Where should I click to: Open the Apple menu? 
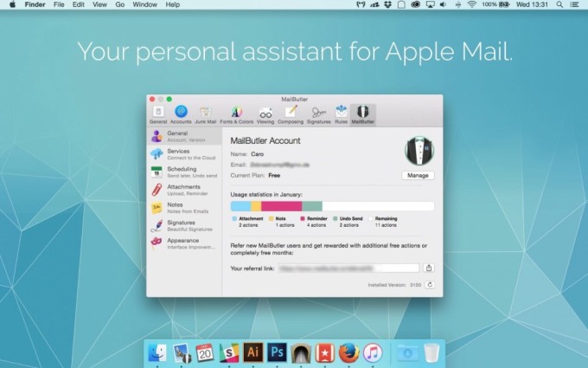pyautogui.click(x=12, y=4)
